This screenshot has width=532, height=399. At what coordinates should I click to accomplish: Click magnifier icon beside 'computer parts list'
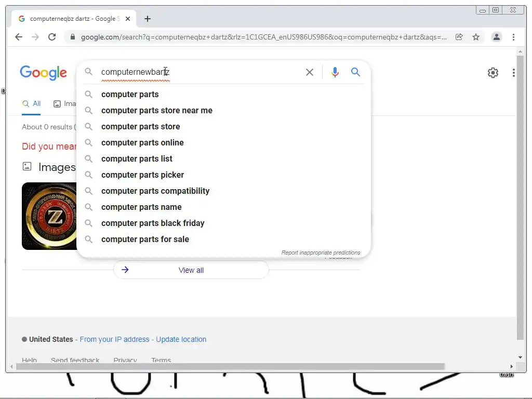point(88,158)
